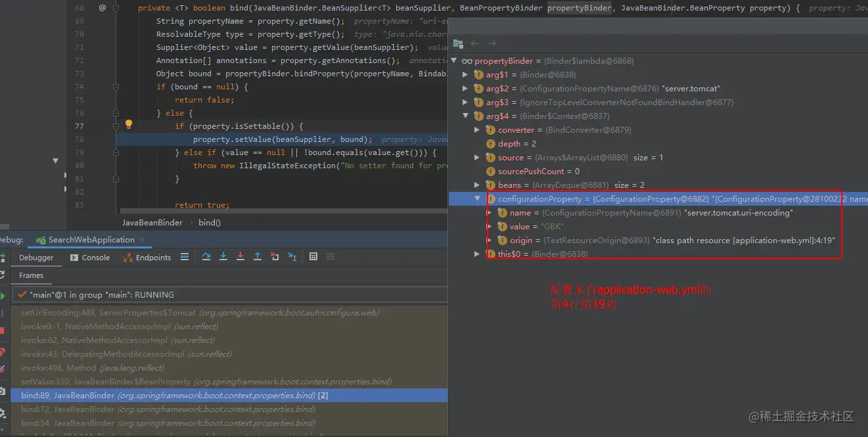Click the Show Execution Point icon
This screenshot has width=868, height=437.
(x=185, y=257)
